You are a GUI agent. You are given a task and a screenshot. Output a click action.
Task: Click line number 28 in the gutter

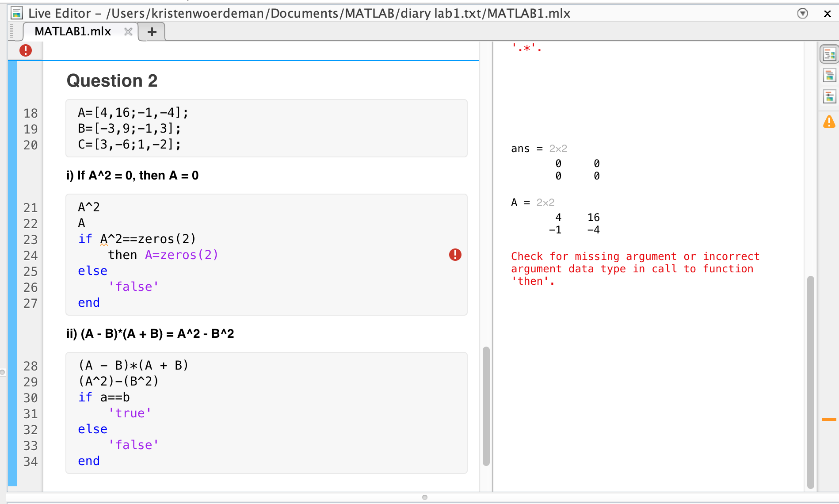[31, 366]
